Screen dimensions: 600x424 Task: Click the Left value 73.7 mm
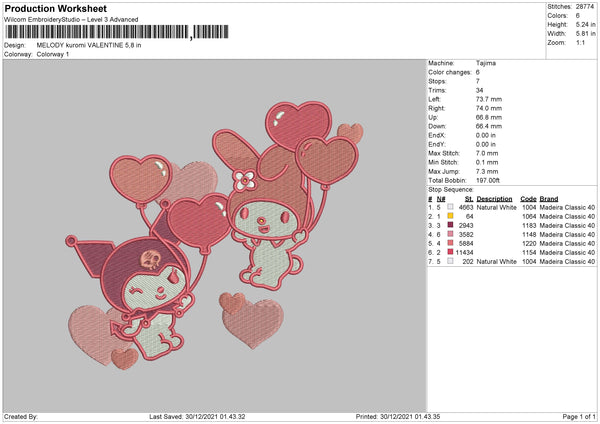pos(489,99)
